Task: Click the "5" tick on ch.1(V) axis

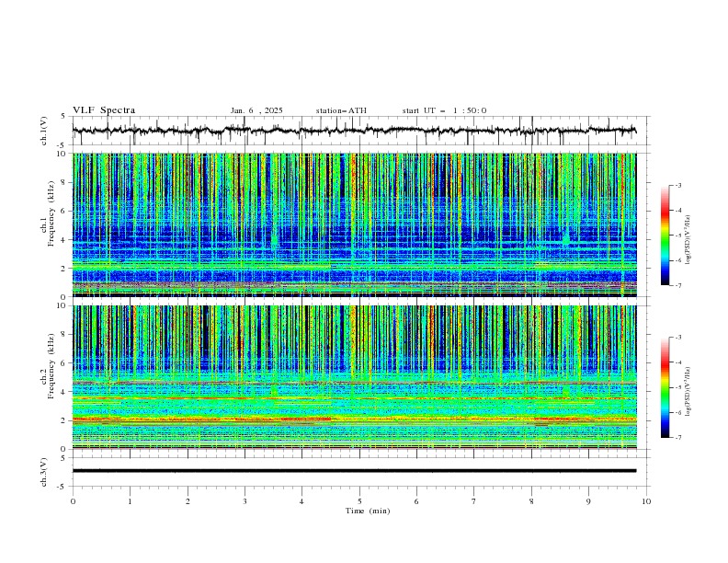Action: point(63,117)
